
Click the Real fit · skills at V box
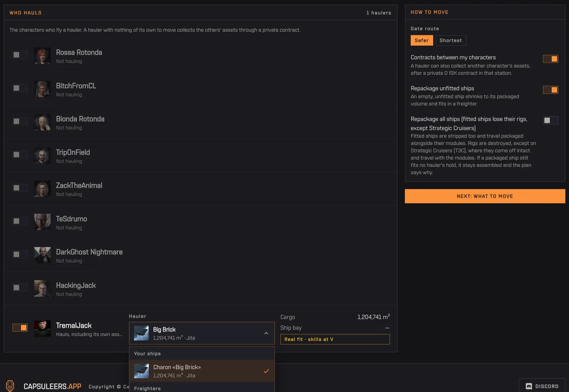point(335,339)
